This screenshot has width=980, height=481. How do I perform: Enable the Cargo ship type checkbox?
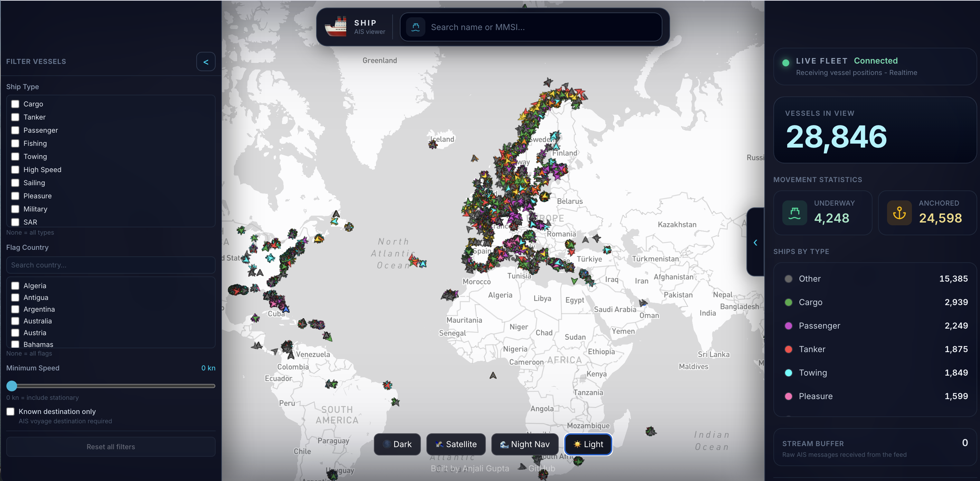[15, 104]
